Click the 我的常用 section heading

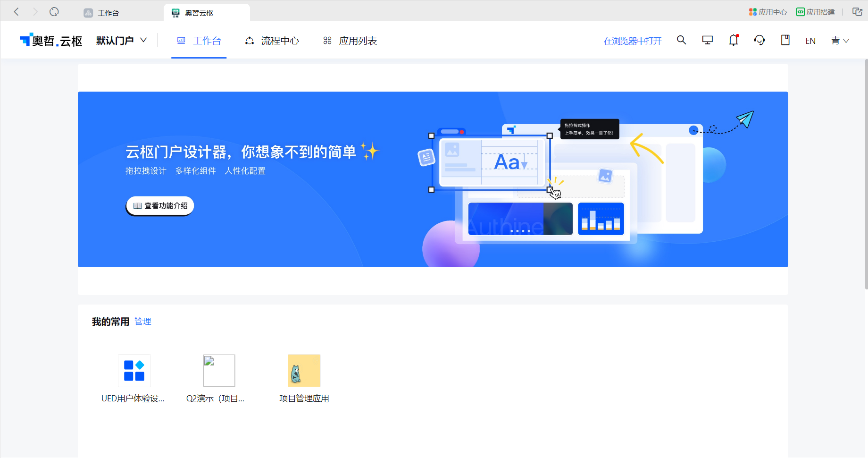pos(110,322)
